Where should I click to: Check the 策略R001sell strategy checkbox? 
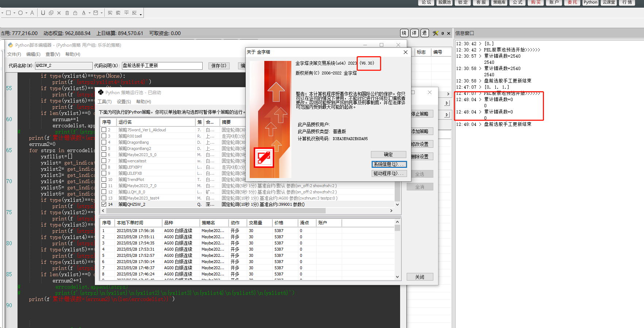[x=104, y=136]
